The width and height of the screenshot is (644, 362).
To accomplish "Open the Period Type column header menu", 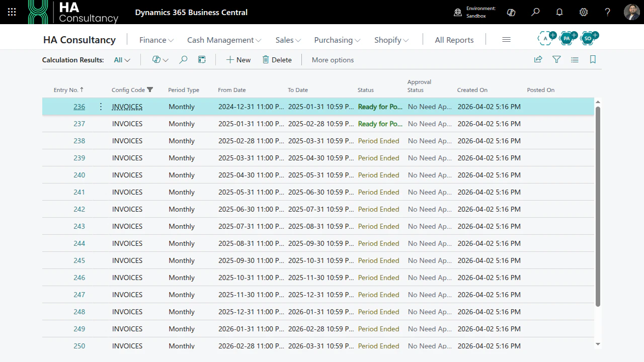I will pos(184,90).
